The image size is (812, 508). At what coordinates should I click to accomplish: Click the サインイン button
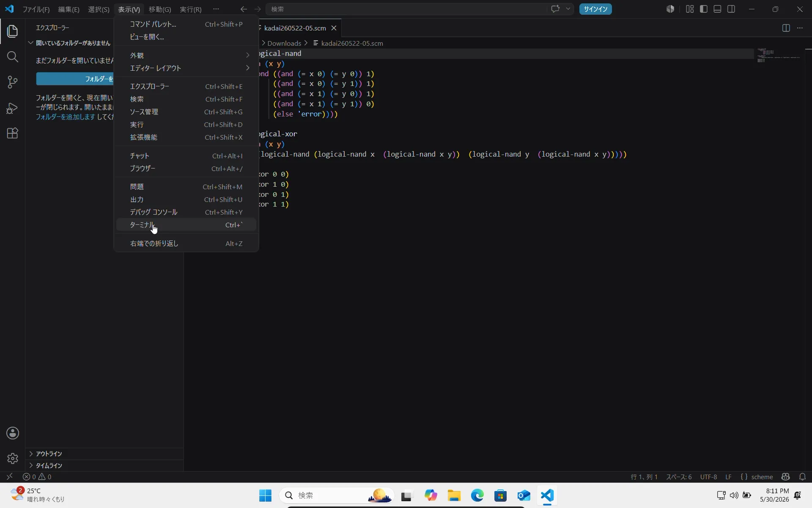coord(595,9)
